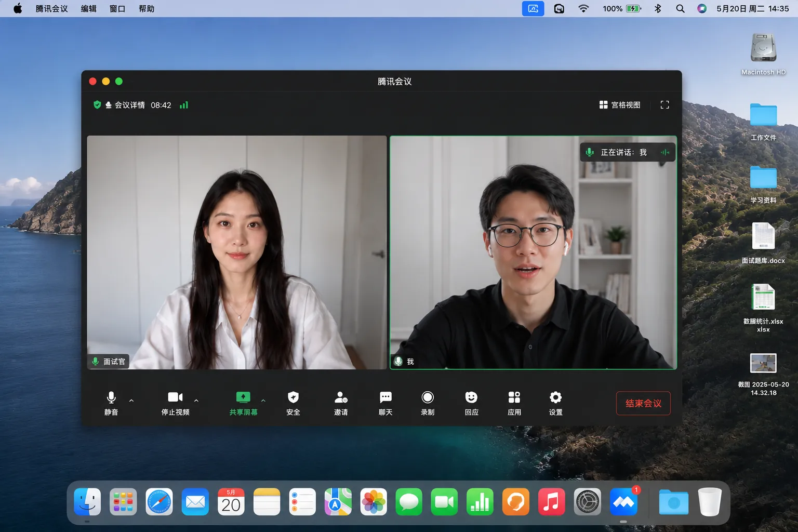The height and width of the screenshot is (532, 798).
Task: Start sharing screen via 共享屏幕
Action: [x=243, y=403]
